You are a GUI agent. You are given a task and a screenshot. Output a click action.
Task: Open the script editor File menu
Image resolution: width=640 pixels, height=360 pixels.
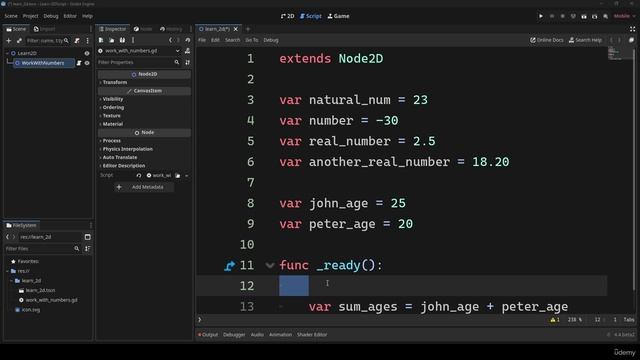tap(202, 40)
